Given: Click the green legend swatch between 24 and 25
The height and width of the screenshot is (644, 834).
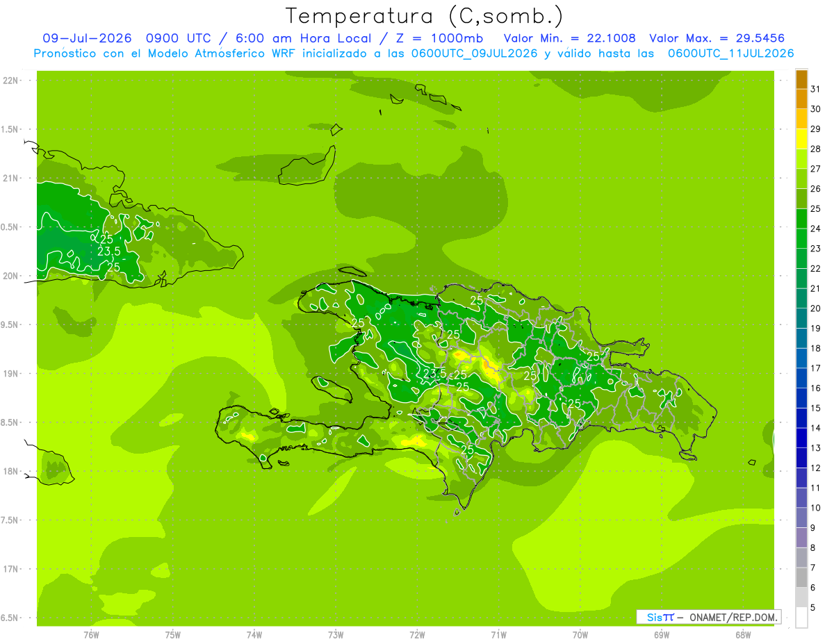Looking at the screenshot, I should tap(801, 219).
